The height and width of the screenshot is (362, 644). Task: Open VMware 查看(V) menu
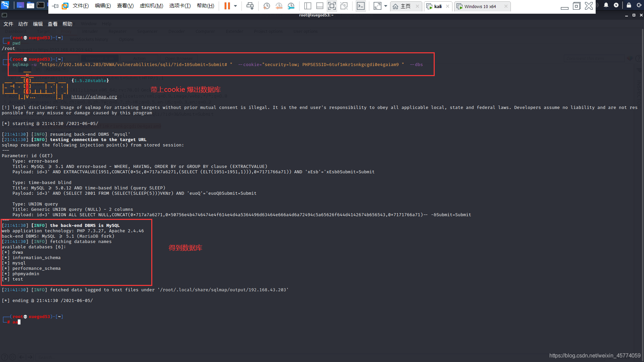pyautogui.click(x=125, y=6)
